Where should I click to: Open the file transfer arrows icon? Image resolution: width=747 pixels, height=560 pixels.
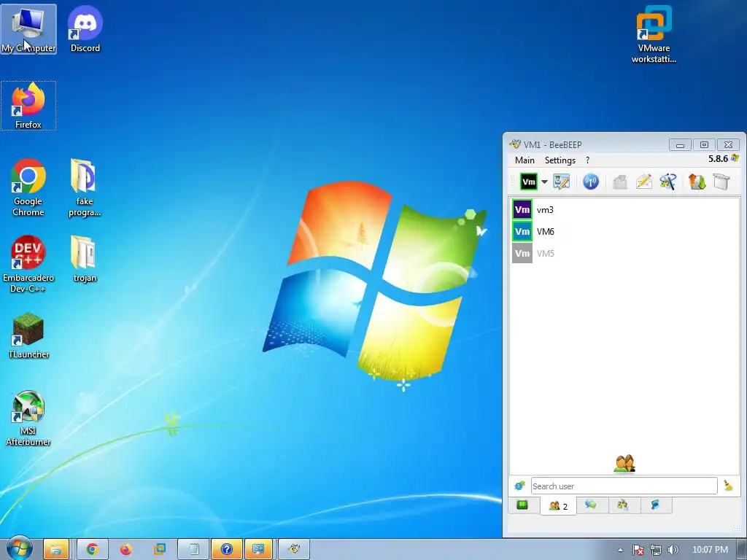point(697,182)
